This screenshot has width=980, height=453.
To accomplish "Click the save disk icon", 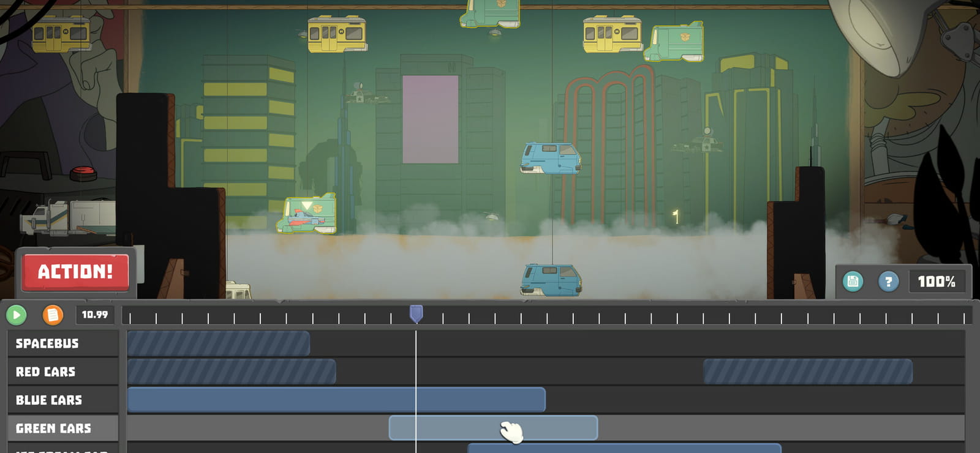I will 853,282.
